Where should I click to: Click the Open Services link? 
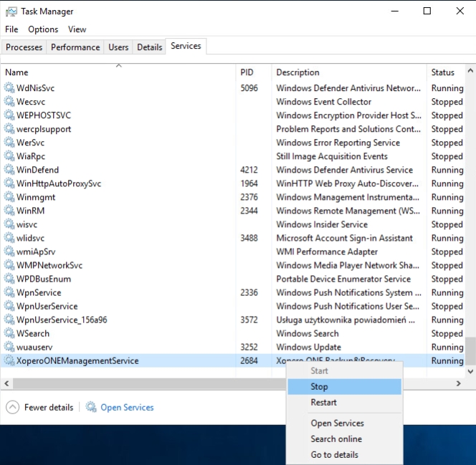pyautogui.click(x=127, y=408)
